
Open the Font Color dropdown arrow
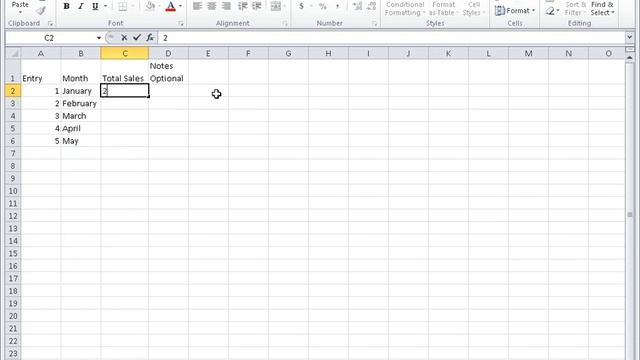click(x=180, y=6)
